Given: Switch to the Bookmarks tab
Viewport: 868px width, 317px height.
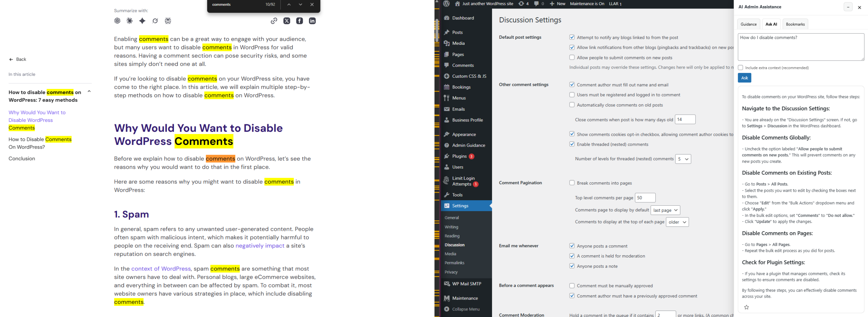Looking at the screenshot, I should pos(795,24).
